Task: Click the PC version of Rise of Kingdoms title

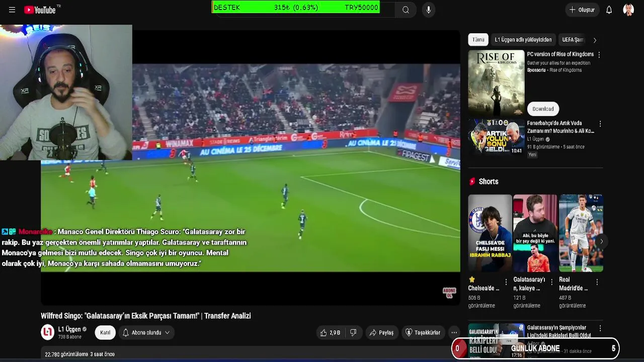Action: pos(560,54)
